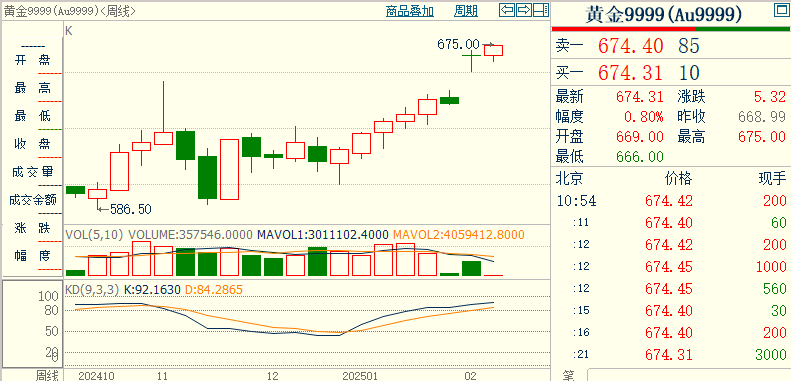Select the 开盘 item in left sidebar
The image size is (791, 381).
33,61
